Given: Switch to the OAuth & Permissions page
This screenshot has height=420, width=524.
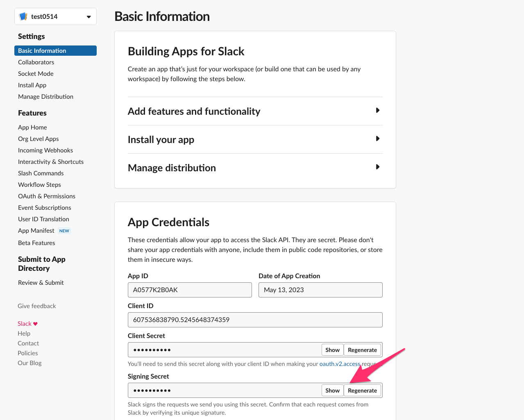Looking at the screenshot, I should (x=46, y=196).
